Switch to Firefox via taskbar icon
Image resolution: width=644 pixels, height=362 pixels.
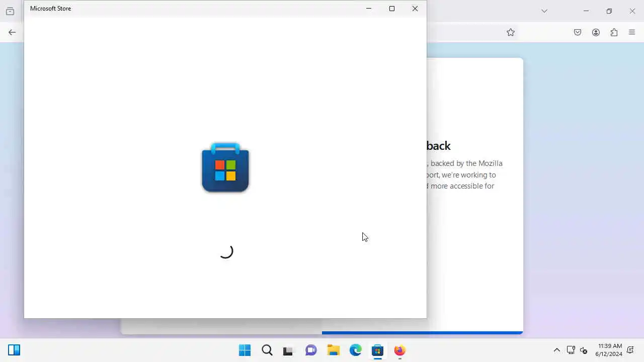(x=400, y=350)
